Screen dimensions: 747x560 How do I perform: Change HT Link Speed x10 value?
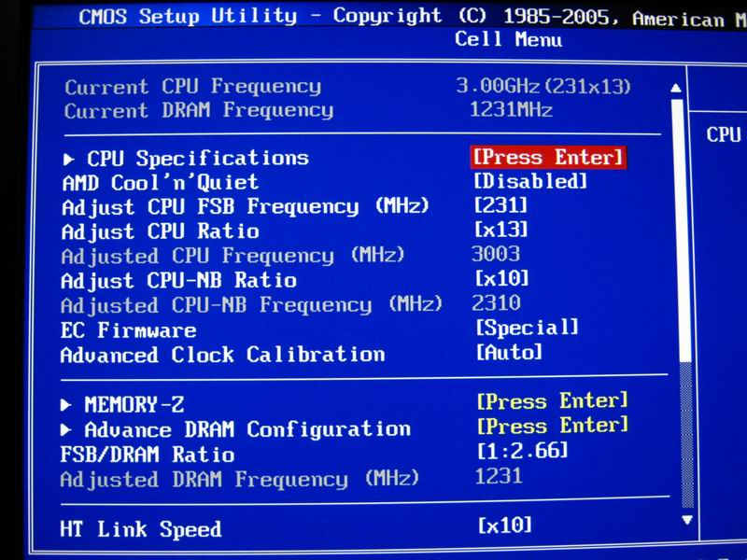pos(504,525)
